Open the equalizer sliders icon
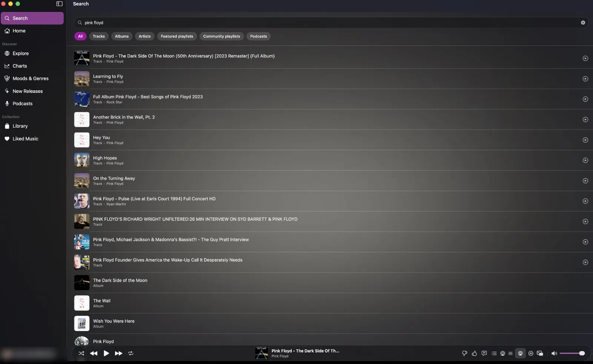Image resolution: width=593 pixels, height=364 pixels. point(510,353)
